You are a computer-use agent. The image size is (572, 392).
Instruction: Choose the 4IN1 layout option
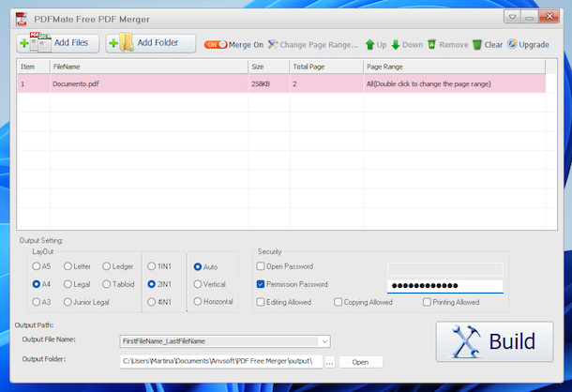point(152,302)
